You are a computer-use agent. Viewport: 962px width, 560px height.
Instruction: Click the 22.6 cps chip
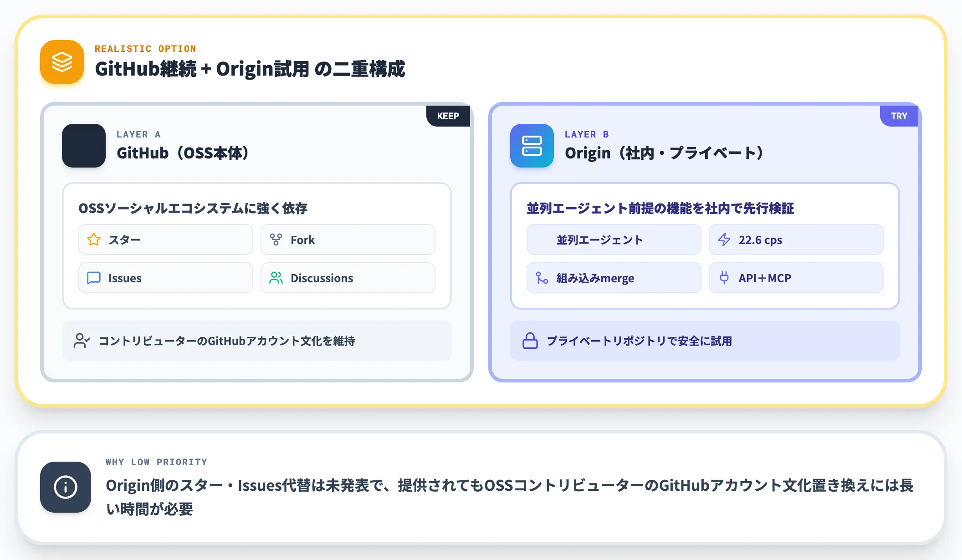tap(796, 239)
